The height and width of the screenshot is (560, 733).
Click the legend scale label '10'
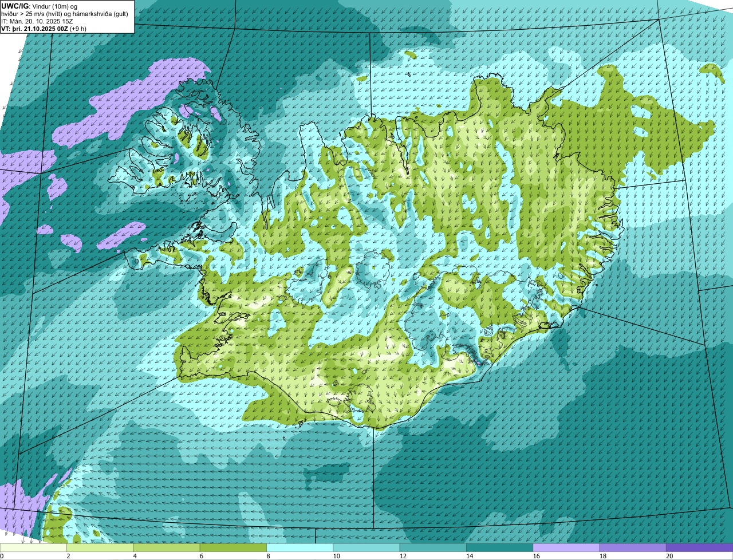coord(336,556)
